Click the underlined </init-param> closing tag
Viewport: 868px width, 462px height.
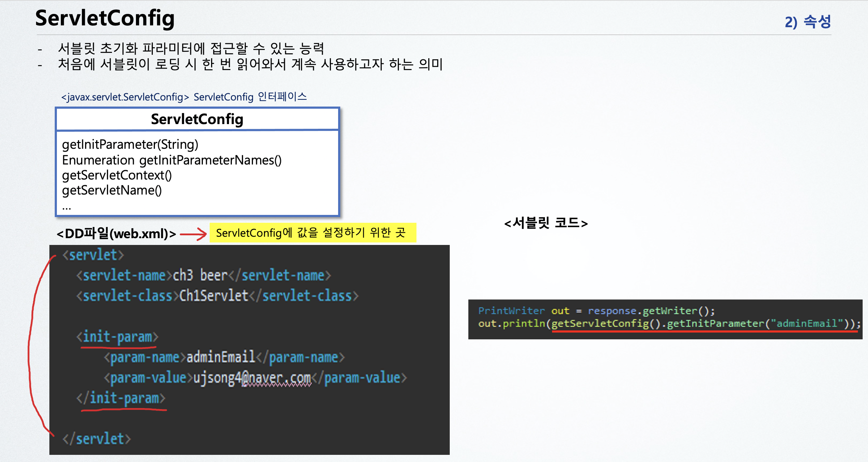click(x=121, y=398)
